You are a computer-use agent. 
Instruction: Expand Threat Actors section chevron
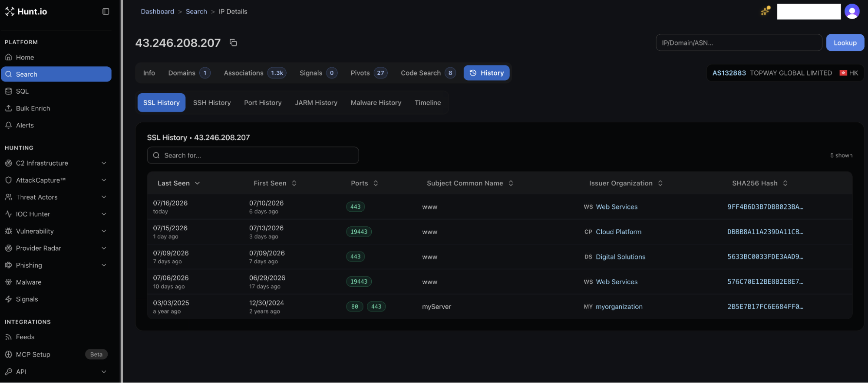point(104,197)
